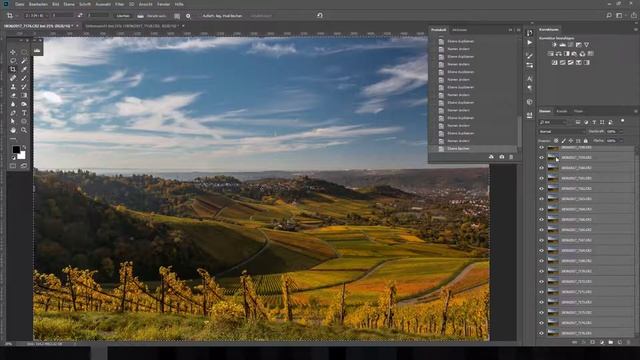Click the foreground color swatch
Screen dimensions: 640x360
click(x=16, y=150)
